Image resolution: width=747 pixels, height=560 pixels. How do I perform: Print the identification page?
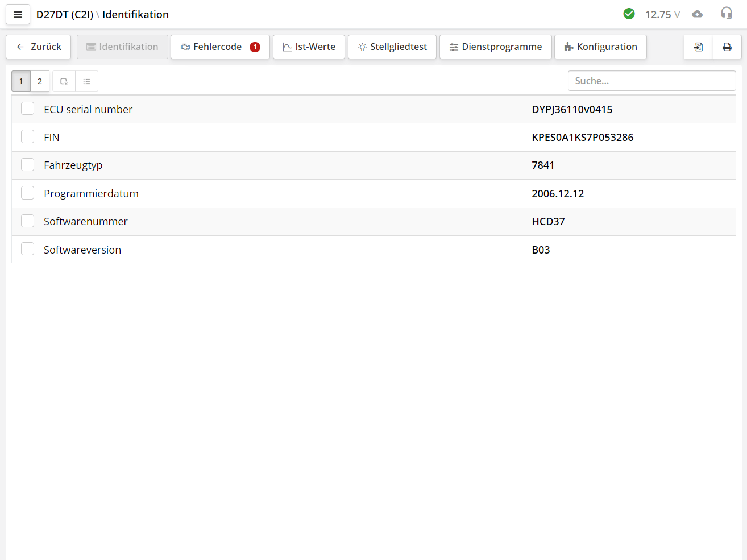pos(727,47)
